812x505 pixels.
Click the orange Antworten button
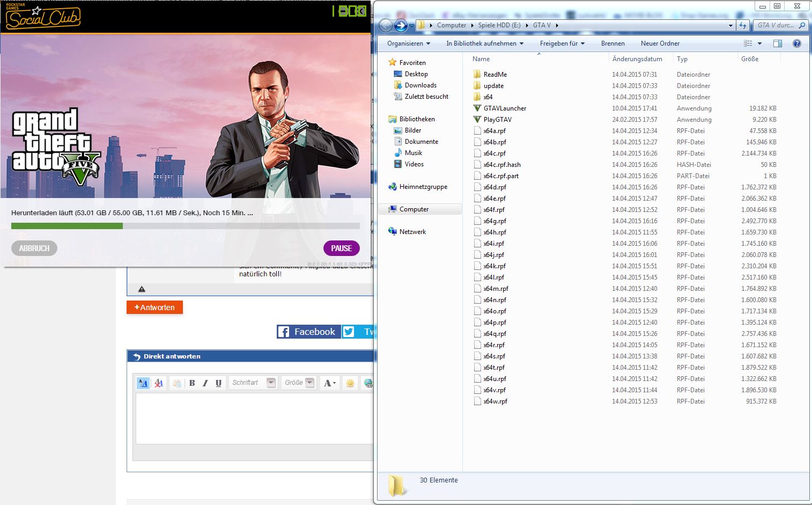coord(154,308)
